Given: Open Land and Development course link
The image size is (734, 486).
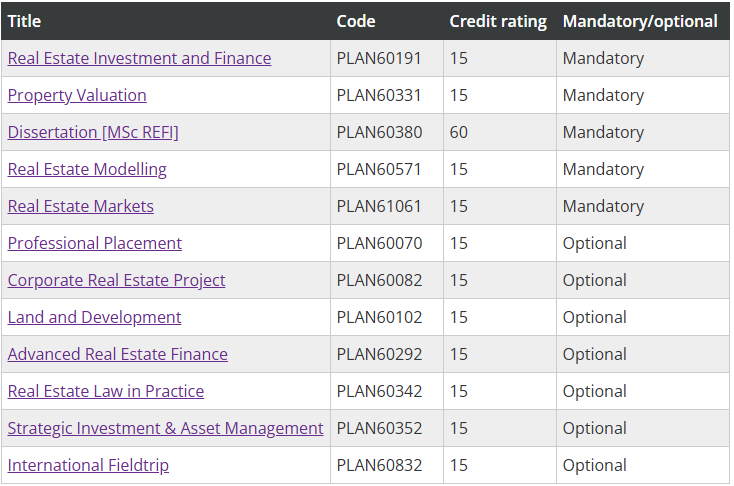Looking at the screenshot, I should point(94,317).
